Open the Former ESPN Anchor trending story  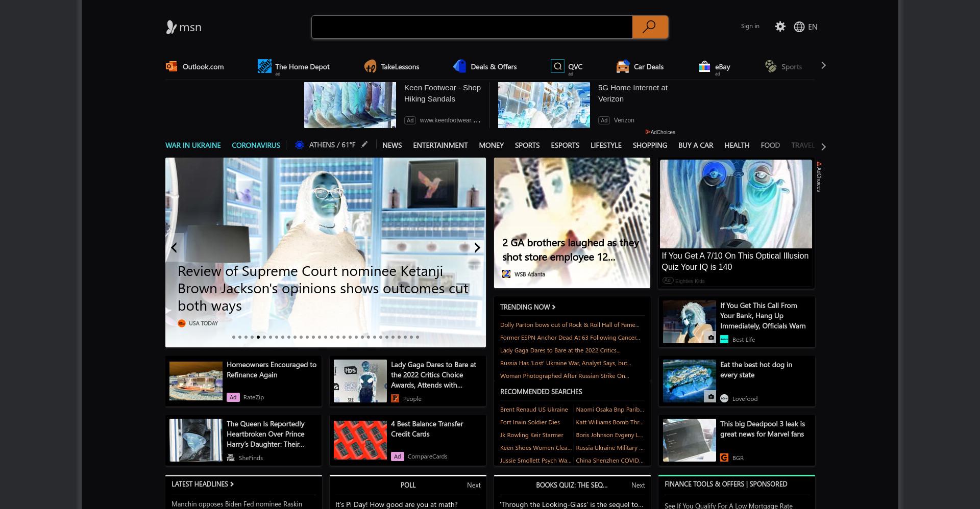(x=570, y=338)
